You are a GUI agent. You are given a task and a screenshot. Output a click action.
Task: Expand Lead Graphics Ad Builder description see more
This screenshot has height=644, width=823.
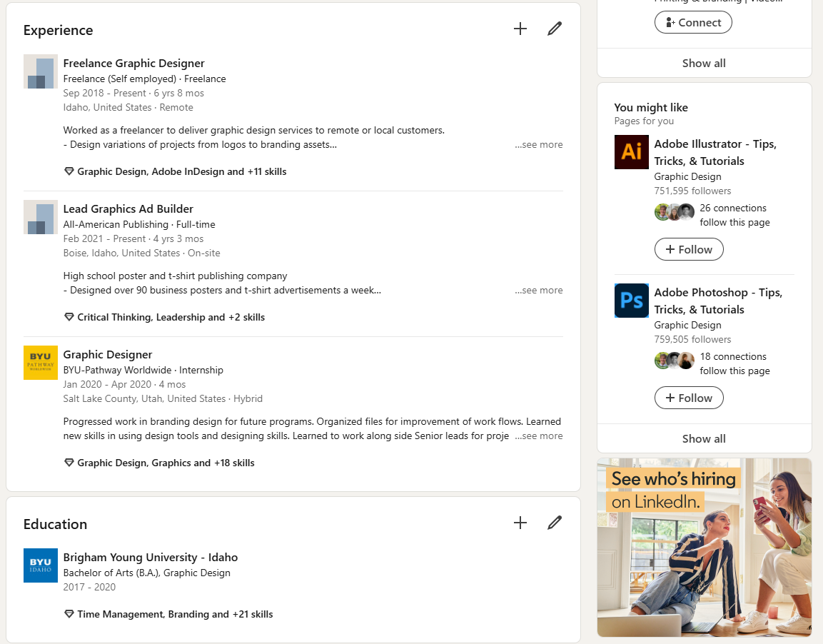(538, 291)
